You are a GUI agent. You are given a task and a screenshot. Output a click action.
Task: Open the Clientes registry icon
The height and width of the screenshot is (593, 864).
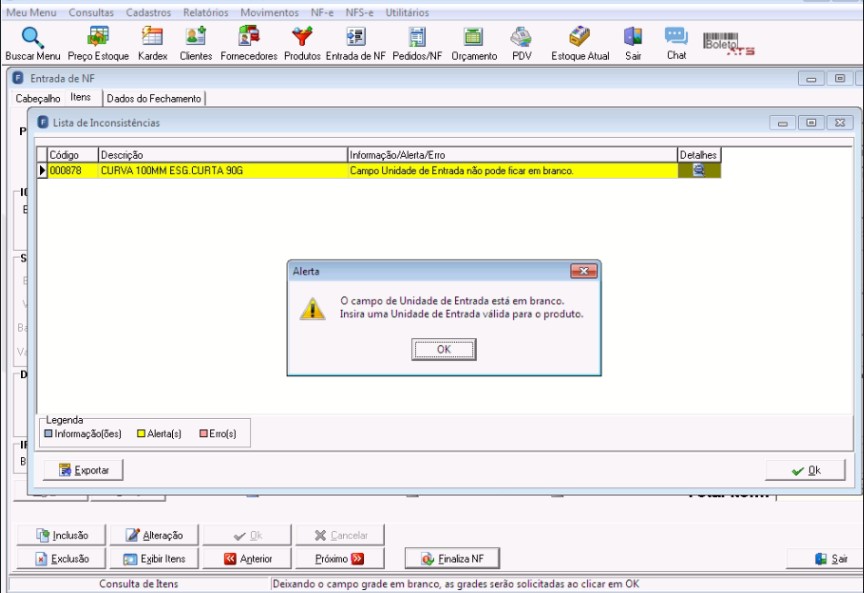tap(196, 44)
